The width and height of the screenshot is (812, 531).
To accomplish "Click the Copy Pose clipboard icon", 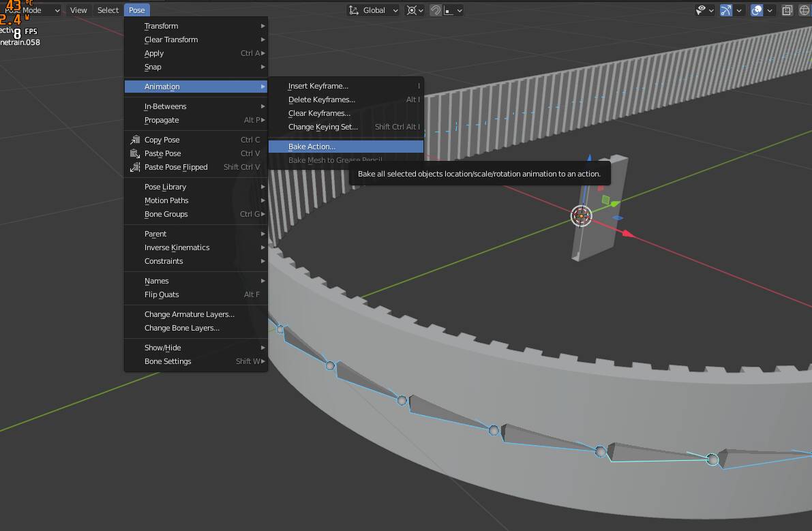I will point(135,140).
